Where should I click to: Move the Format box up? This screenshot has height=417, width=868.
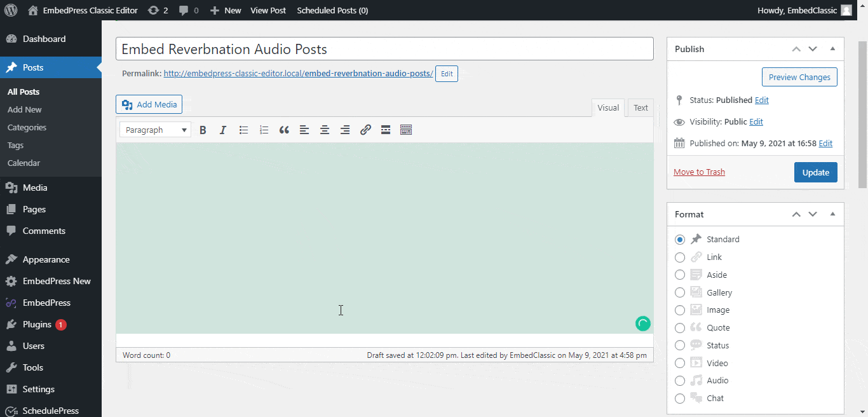[x=796, y=214]
